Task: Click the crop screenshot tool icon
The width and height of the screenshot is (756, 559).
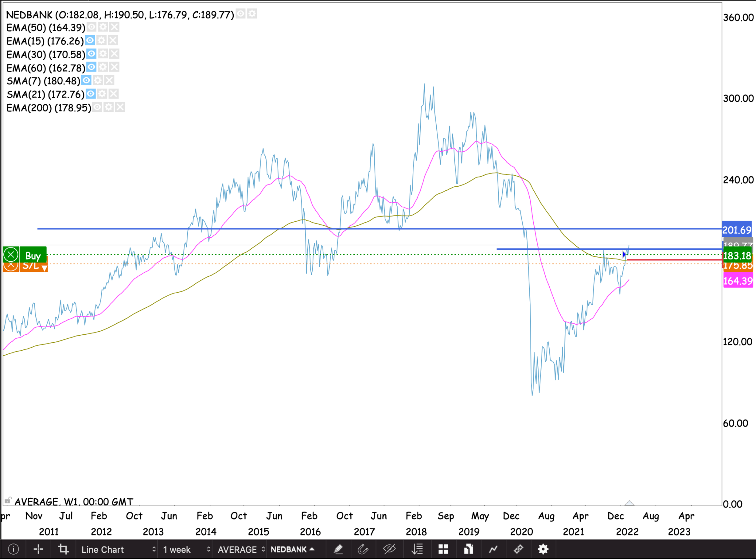Action: tap(63, 549)
